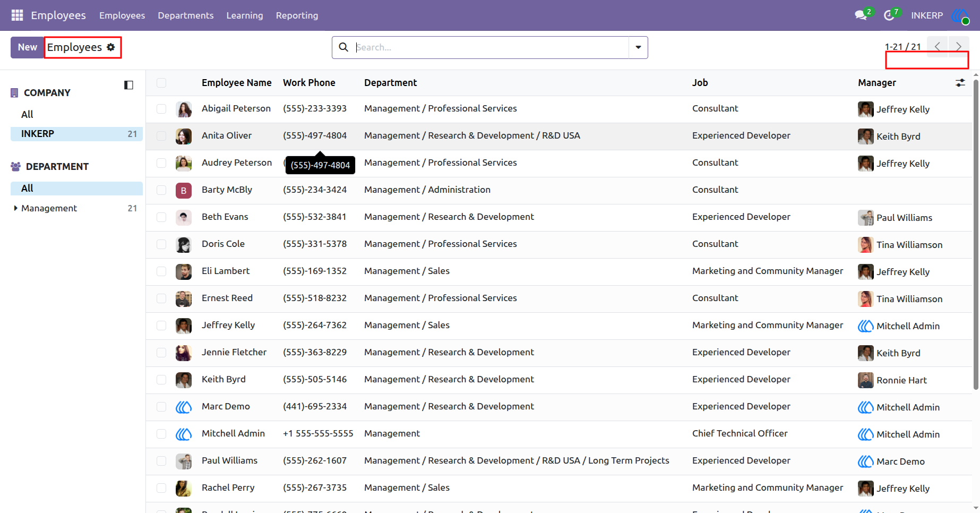Sort by Employee Name column header
This screenshot has height=513, width=980.
(237, 83)
